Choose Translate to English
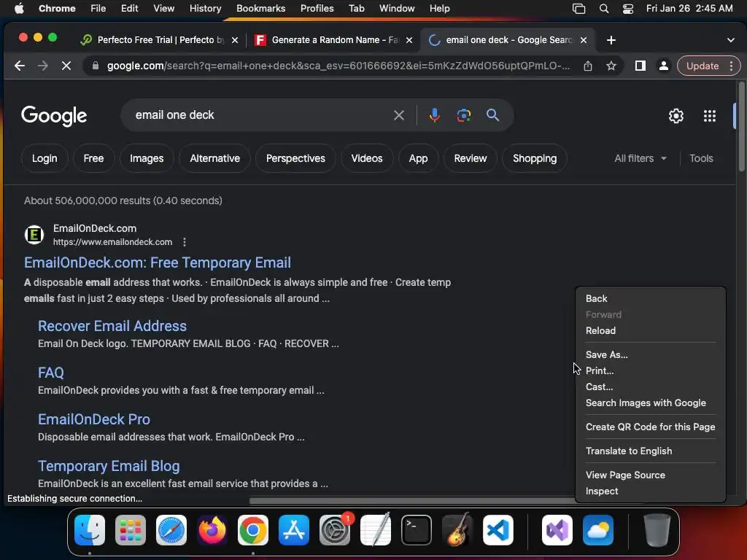The image size is (747, 560). (x=650, y=451)
